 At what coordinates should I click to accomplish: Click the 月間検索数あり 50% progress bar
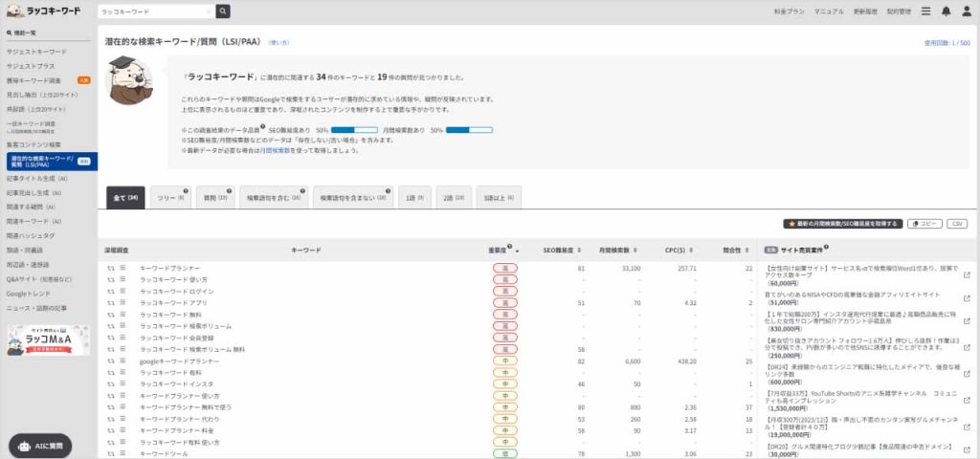pyautogui.click(x=469, y=130)
